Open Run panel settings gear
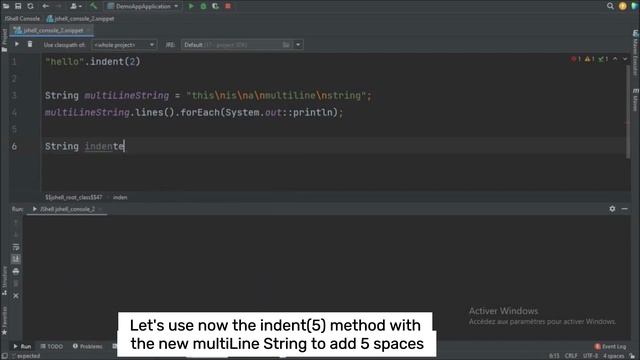Viewport: 640px width, 360px height. [612, 209]
